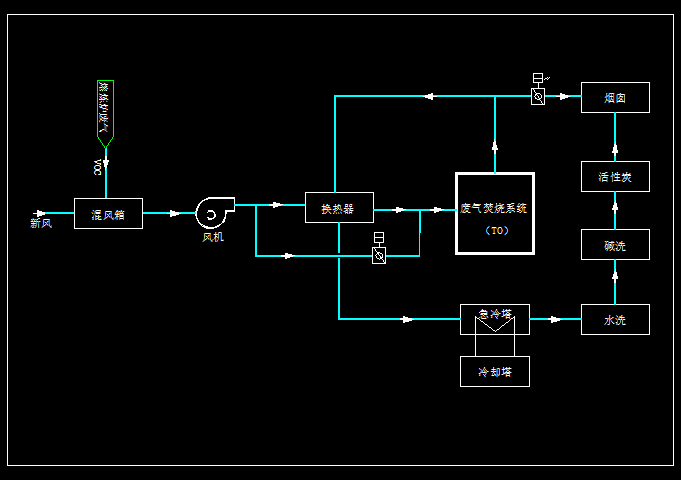Click the 烟囱 block
The image size is (681, 480).
[x=615, y=97]
